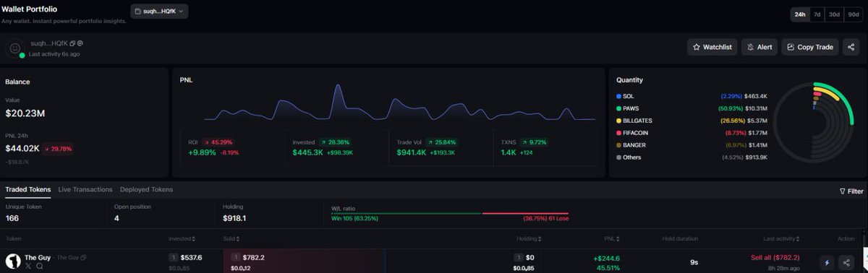Open the X (Twitter) link for The Guy
The image size is (868, 273).
tap(28, 266)
